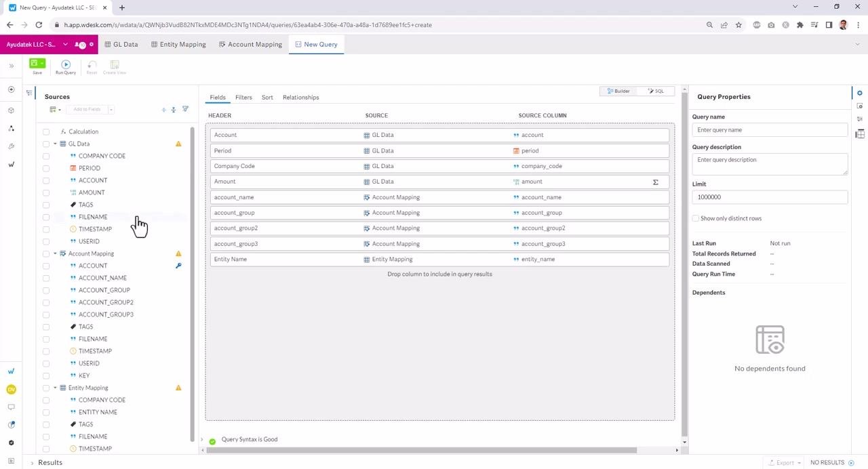868x469 pixels.
Task: Click the filter icon in Sources panel
Action: pos(185,109)
